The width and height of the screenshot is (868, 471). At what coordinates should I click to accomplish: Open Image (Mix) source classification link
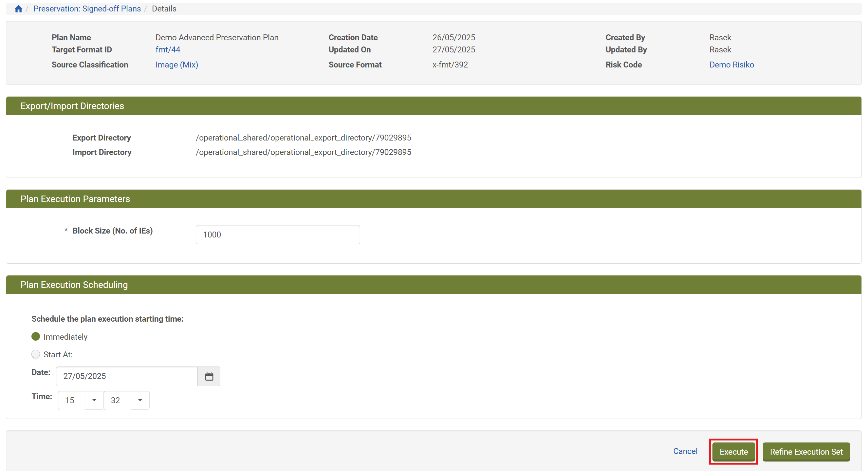pos(176,65)
